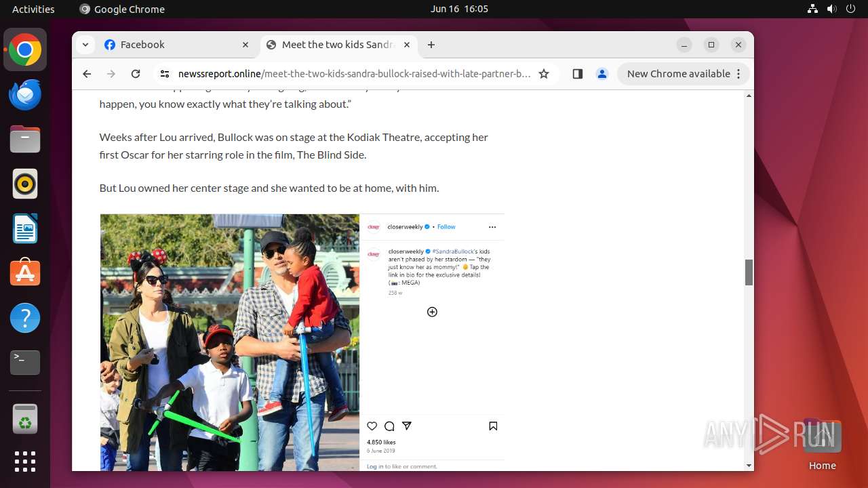Click the Disneyland family photo
The image size is (868, 488).
coord(230,342)
